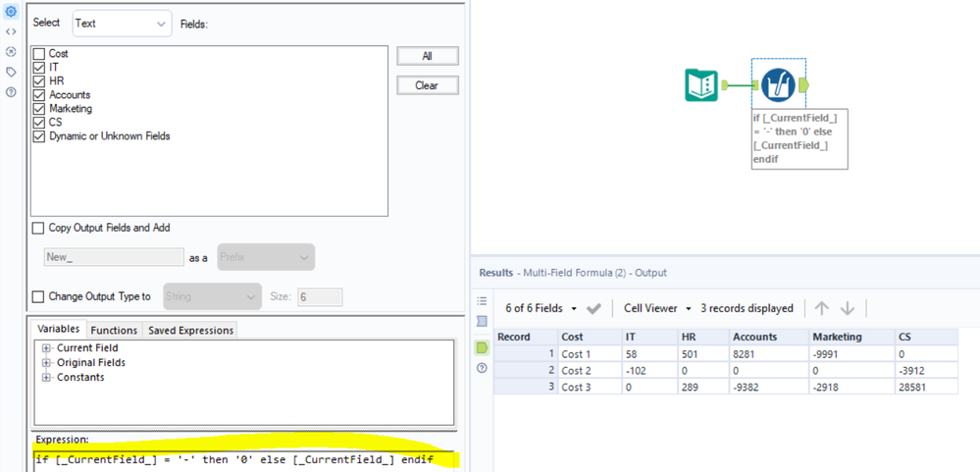
Task: Select the Cost 2 cell
Action: (x=590, y=370)
